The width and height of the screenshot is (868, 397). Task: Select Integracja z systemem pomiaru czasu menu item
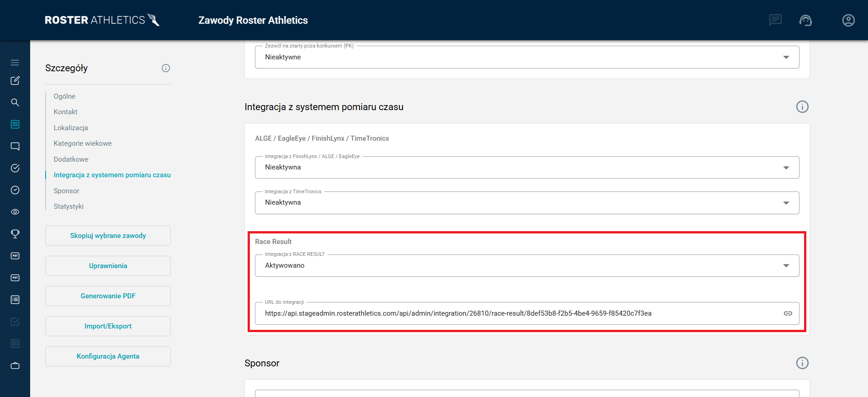[112, 175]
